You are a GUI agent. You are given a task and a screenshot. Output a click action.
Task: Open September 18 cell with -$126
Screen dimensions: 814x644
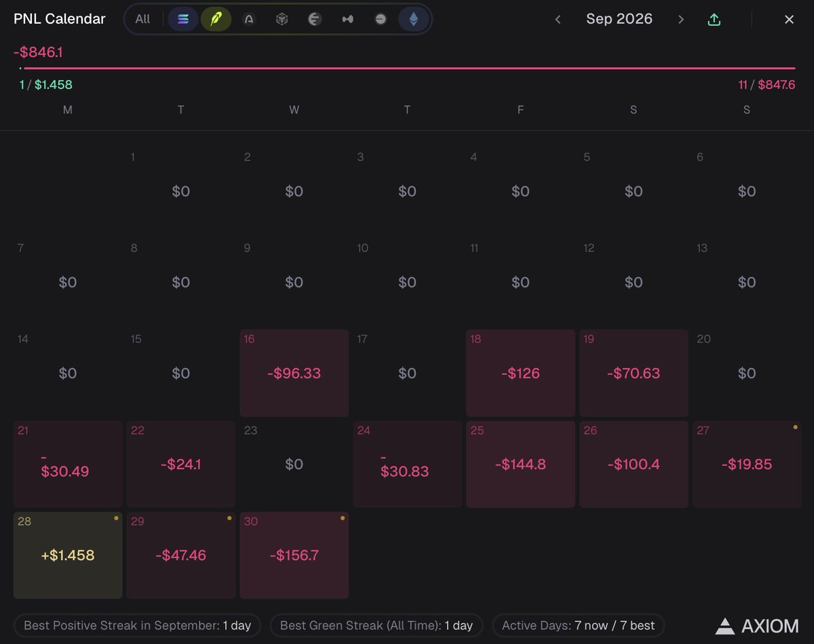point(520,373)
